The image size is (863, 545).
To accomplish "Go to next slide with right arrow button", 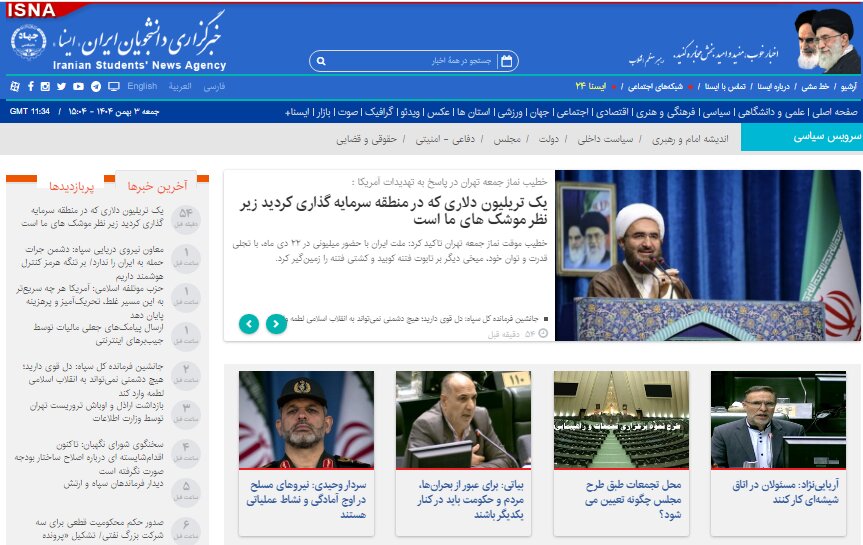I will pyautogui.click(x=276, y=324).
